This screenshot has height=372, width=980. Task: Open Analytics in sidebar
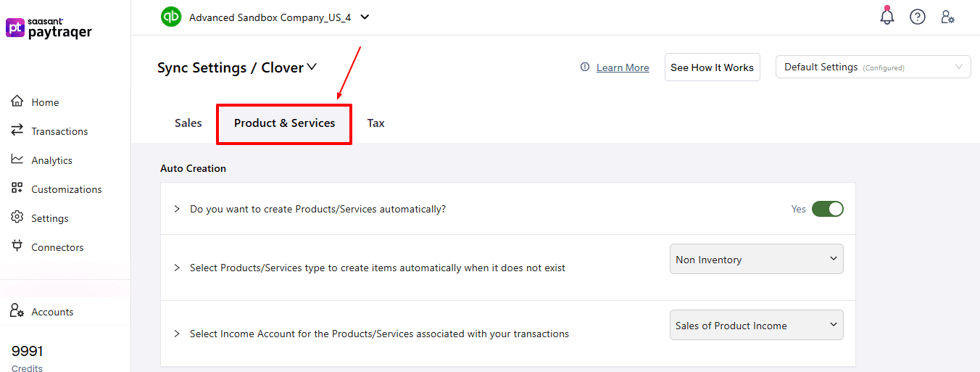point(51,160)
